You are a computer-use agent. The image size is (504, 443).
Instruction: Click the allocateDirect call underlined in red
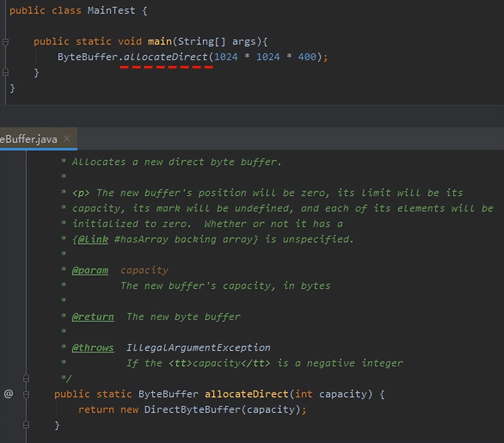tap(166, 57)
